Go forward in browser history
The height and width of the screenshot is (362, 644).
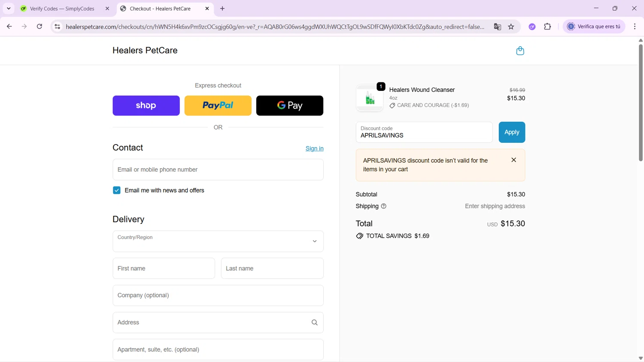tap(24, 27)
